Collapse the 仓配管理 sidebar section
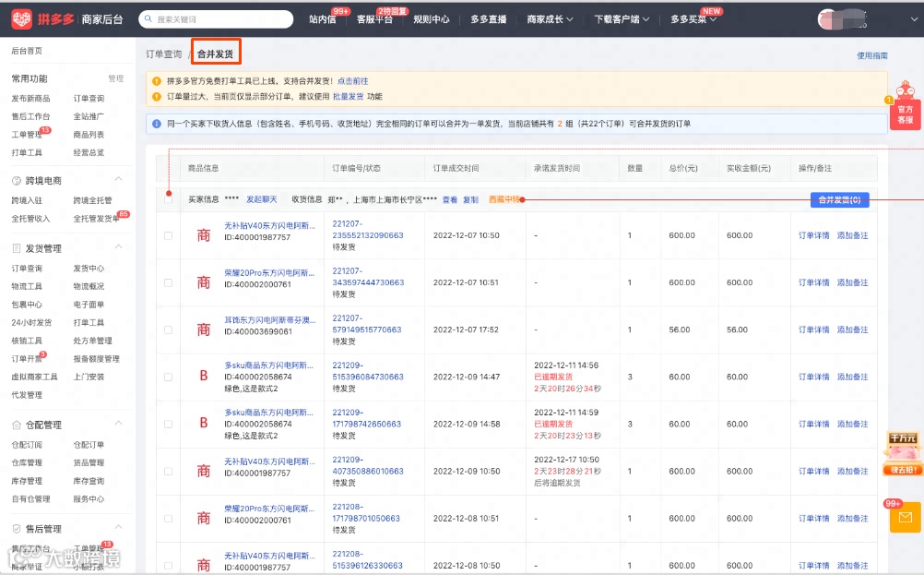This screenshot has width=924, height=575. pyautogui.click(x=118, y=424)
